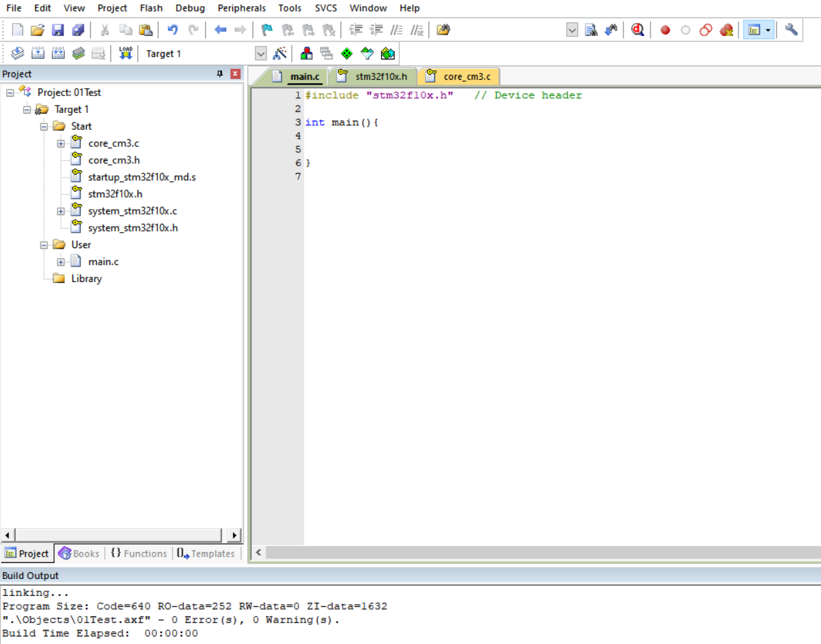Open the Debug menu
This screenshot has height=644, width=821.
coord(190,8)
